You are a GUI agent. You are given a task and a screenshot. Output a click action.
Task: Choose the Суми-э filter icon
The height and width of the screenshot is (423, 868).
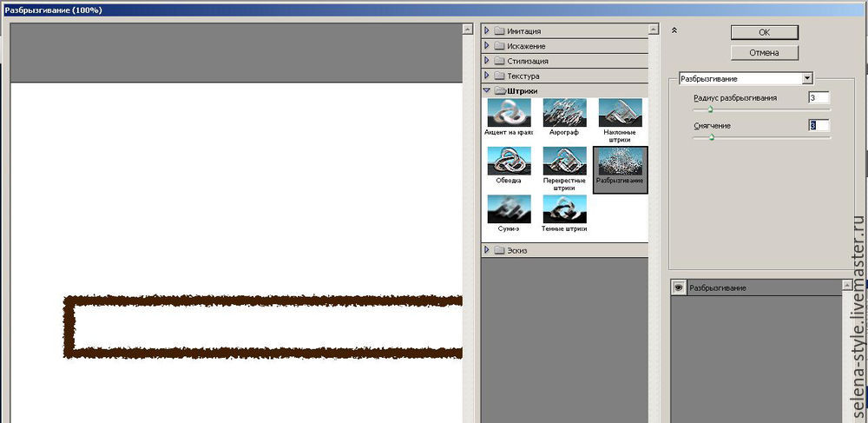(x=509, y=210)
